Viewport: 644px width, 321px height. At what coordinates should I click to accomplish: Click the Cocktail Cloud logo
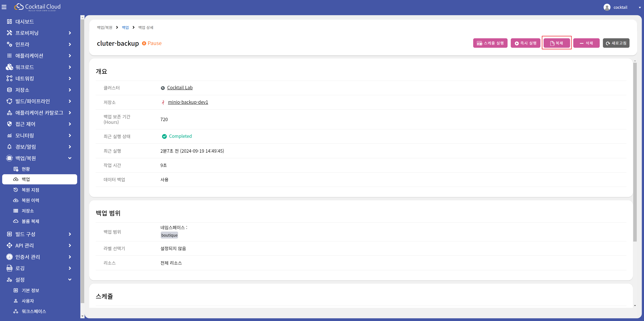[38, 7]
